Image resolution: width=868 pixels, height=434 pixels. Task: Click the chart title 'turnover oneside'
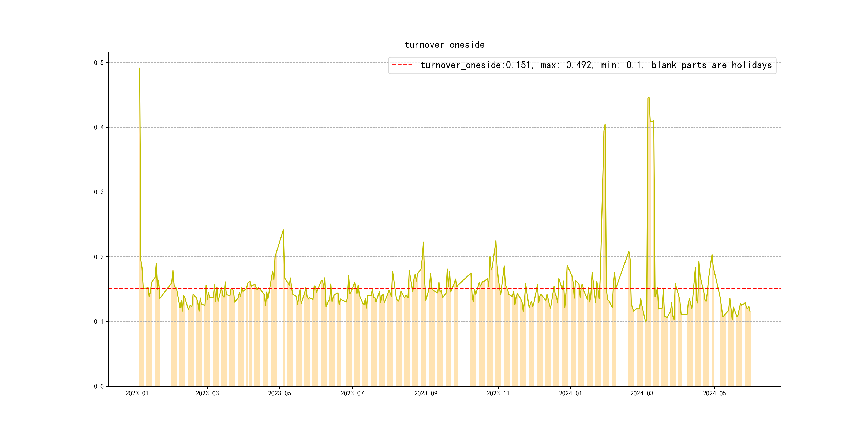tap(444, 45)
